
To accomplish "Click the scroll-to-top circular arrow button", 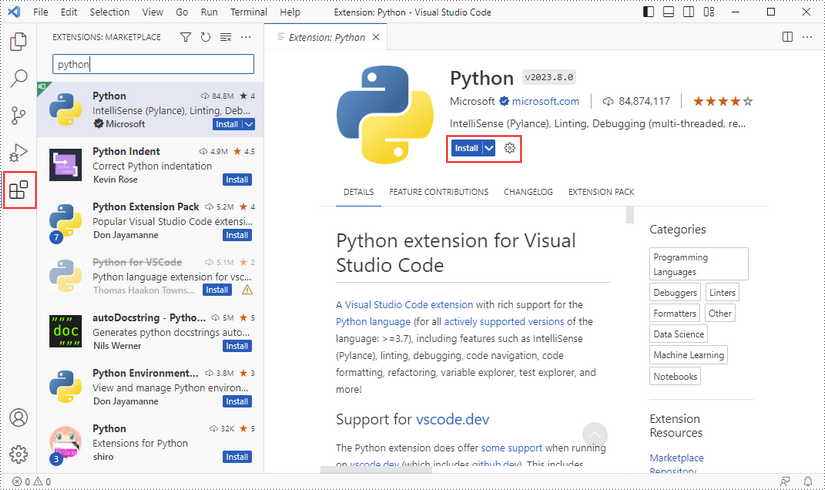I will (x=595, y=435).
